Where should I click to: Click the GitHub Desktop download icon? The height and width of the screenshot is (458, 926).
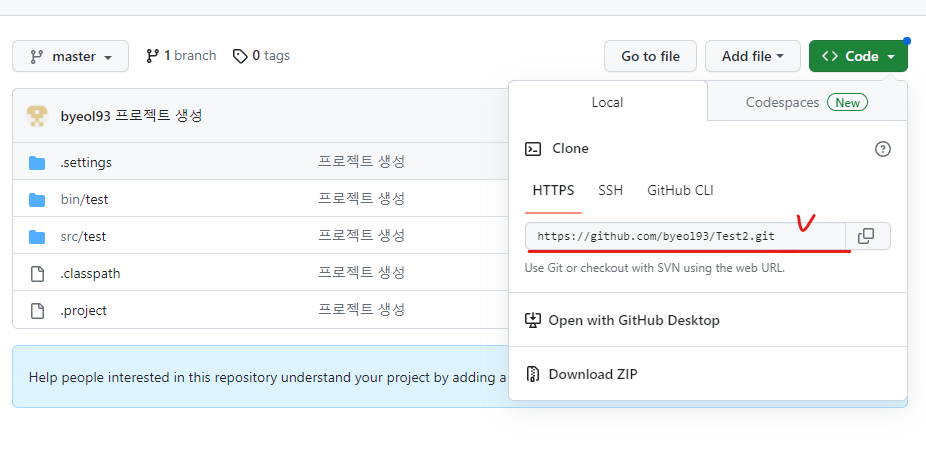point(533,320)
